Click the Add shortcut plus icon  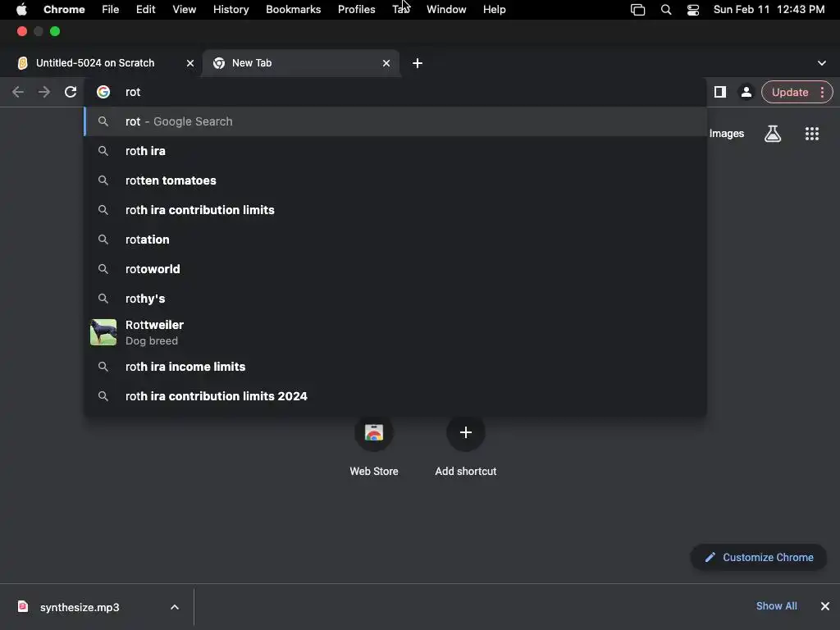(x=466, y=432)
